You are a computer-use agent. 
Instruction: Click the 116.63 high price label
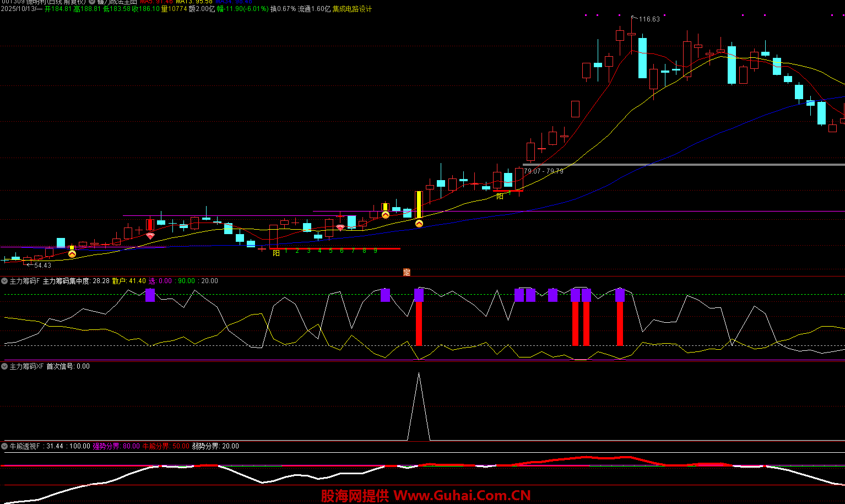649,19
